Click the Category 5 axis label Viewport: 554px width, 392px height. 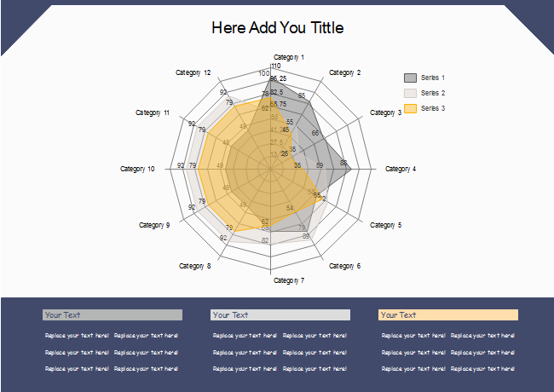pos(385,225)
